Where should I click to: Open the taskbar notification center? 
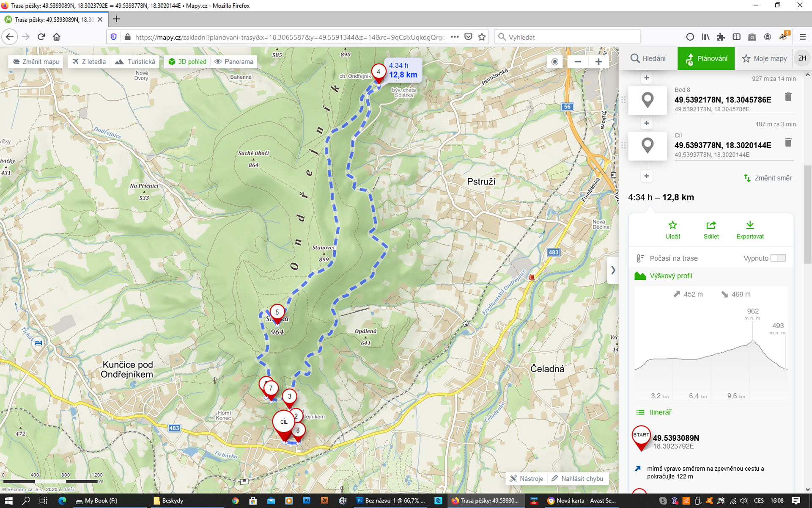[x=796, y=500]
